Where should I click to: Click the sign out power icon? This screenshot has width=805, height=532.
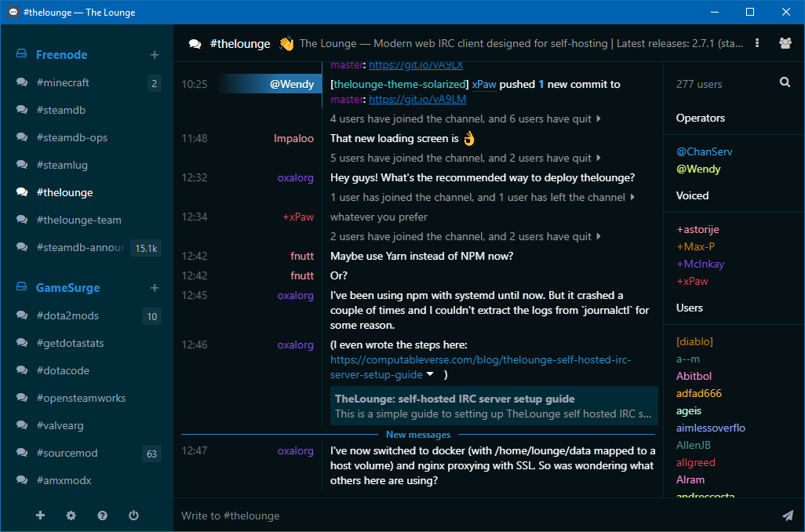[133, 516]
